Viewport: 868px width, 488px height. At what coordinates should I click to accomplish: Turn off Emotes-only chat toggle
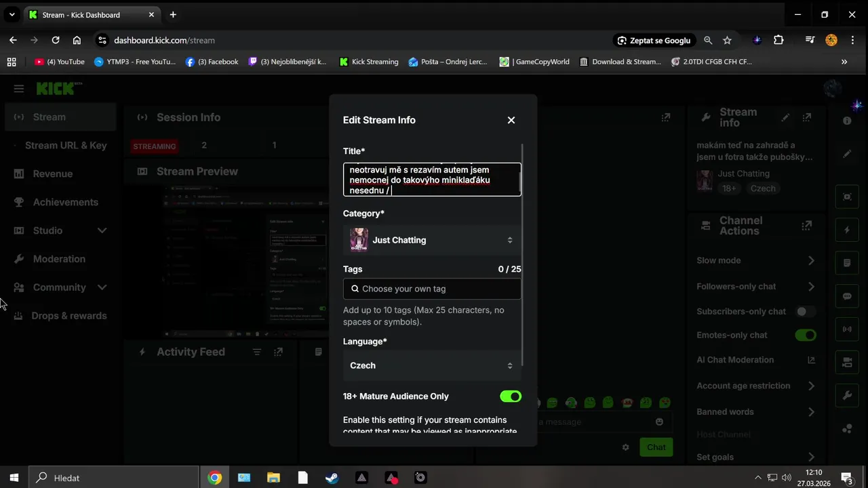(x=806, y=335)
